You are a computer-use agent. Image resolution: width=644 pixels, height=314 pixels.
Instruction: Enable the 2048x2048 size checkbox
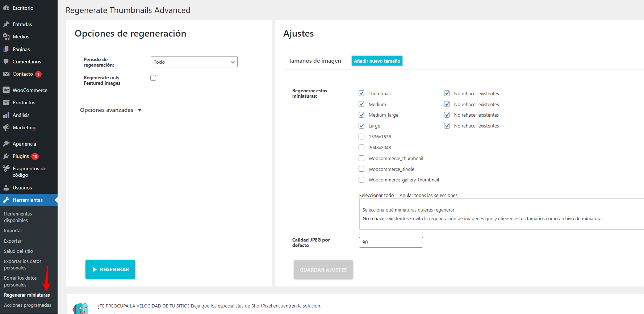361,147
